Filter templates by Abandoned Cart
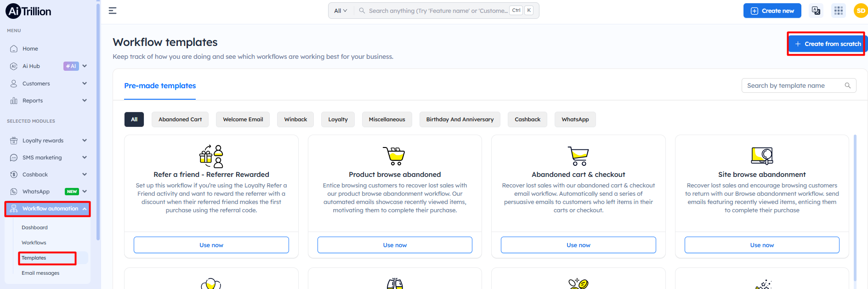 (180, 119)
